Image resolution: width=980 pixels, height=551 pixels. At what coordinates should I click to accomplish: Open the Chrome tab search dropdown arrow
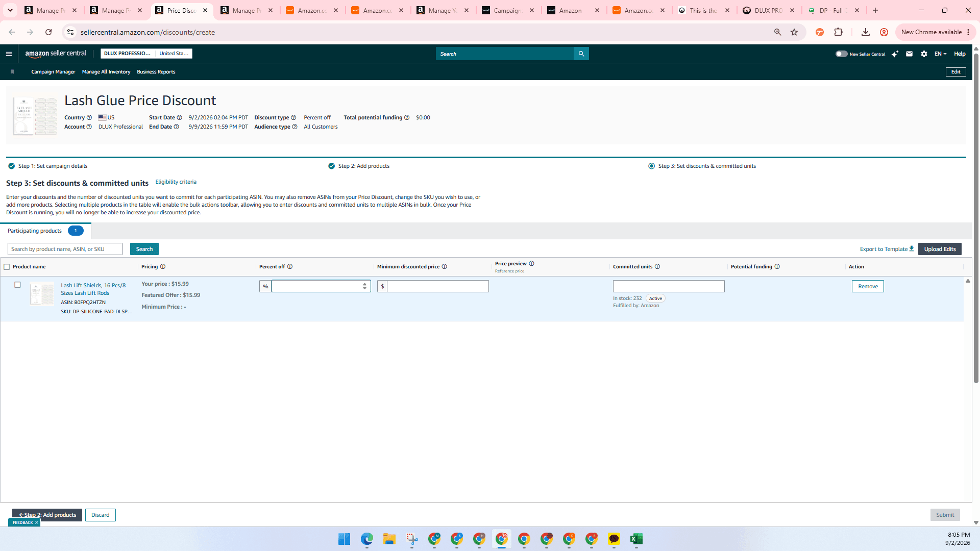coord(10,10)
